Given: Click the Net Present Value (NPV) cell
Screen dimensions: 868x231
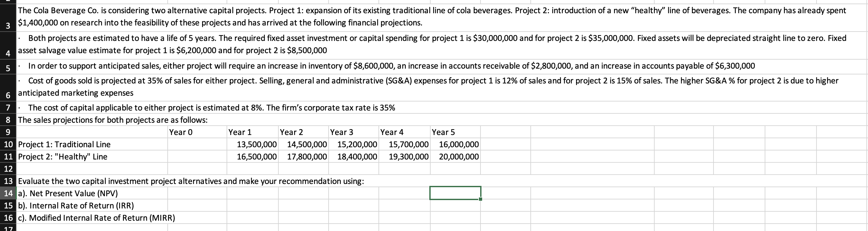Looking at the screenshot, I should click(92, 193).
